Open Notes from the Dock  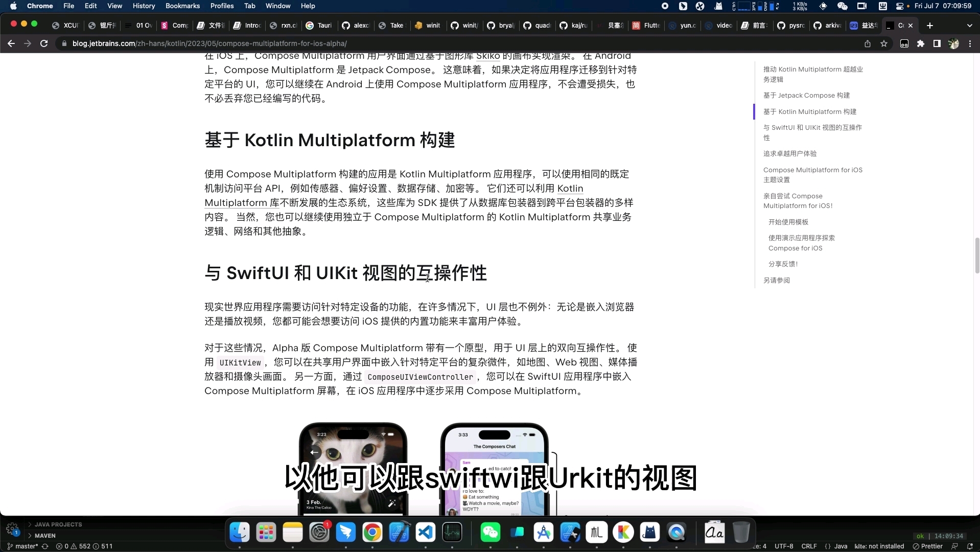(293, 533)
